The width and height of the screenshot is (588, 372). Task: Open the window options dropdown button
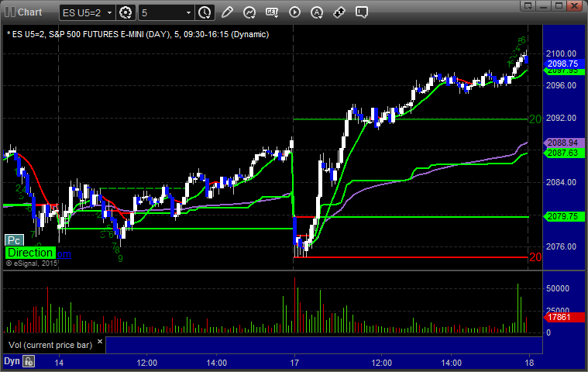point(528,5)
